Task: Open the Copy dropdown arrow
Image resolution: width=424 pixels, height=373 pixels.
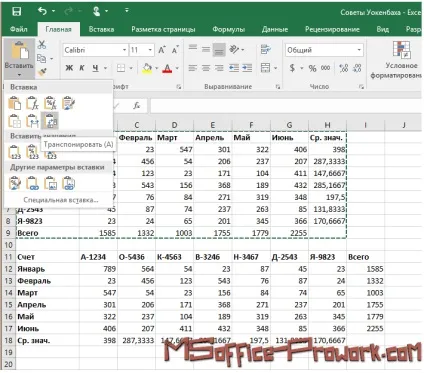Action: (52, 59)
